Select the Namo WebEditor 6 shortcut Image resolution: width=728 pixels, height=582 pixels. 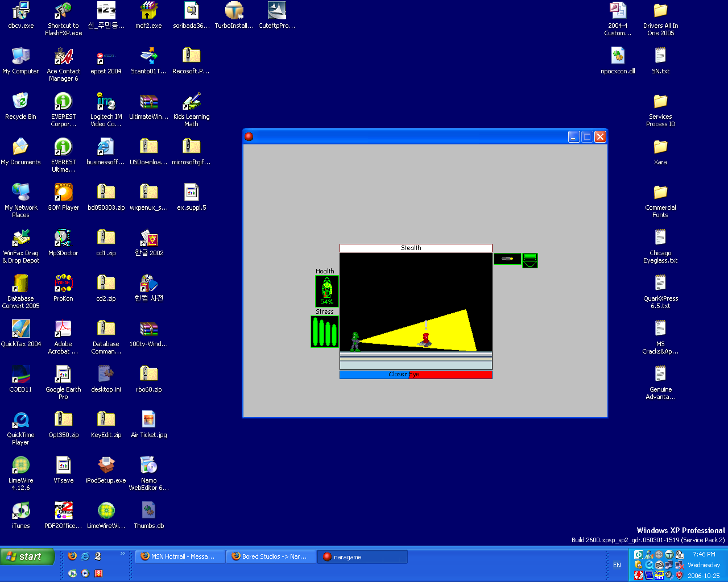(x=149, y=473)
